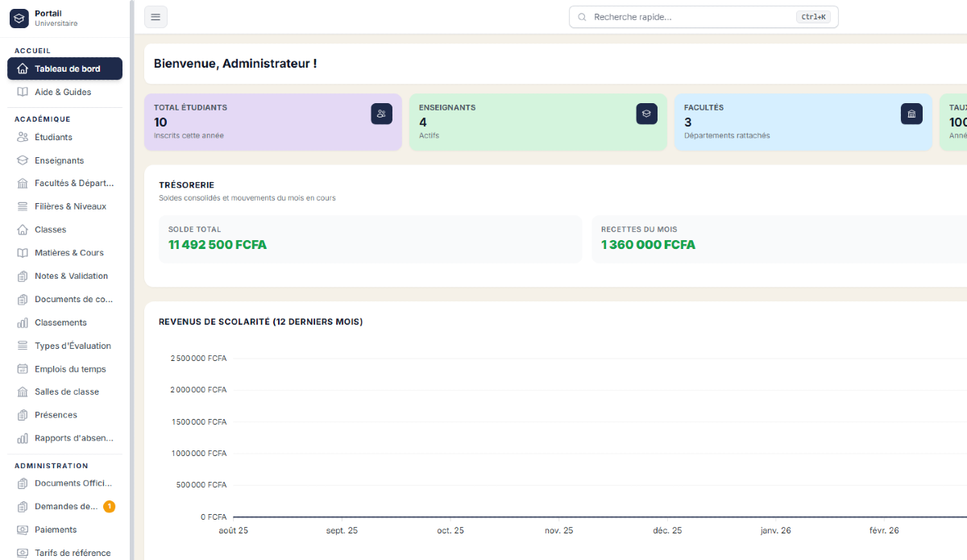The width and height of the screenshot is (967, 560).
Task: Click the Classements bar chart icon
Action: (23, 322)
